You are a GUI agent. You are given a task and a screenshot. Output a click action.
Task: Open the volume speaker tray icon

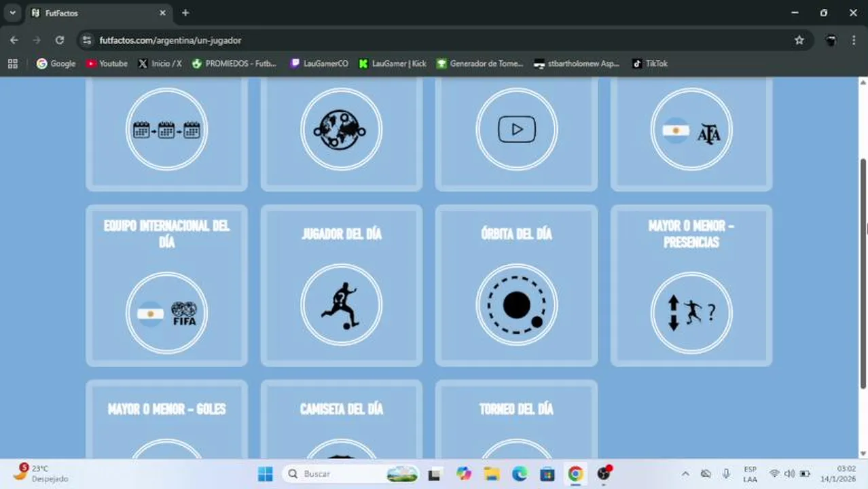click(x=789, y=473)
